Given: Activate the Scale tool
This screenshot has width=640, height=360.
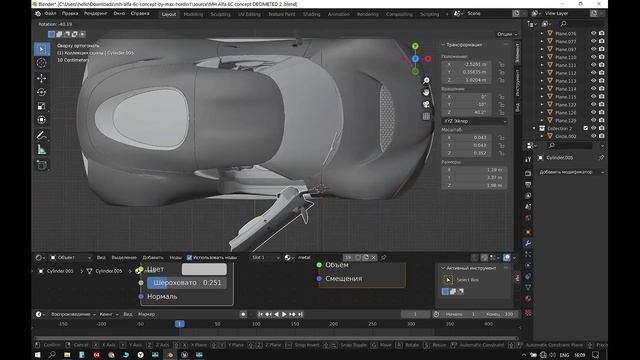Looking at the screenshot, I should [42, 106].
